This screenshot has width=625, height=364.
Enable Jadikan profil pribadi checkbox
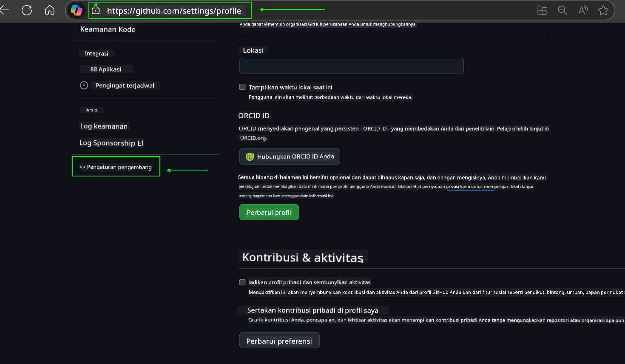(x=242, y=282)
